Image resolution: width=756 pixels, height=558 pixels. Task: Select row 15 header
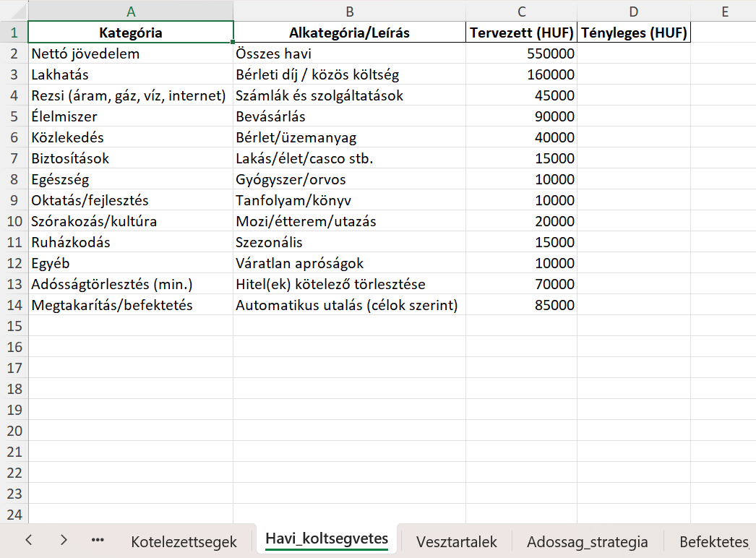14,326
